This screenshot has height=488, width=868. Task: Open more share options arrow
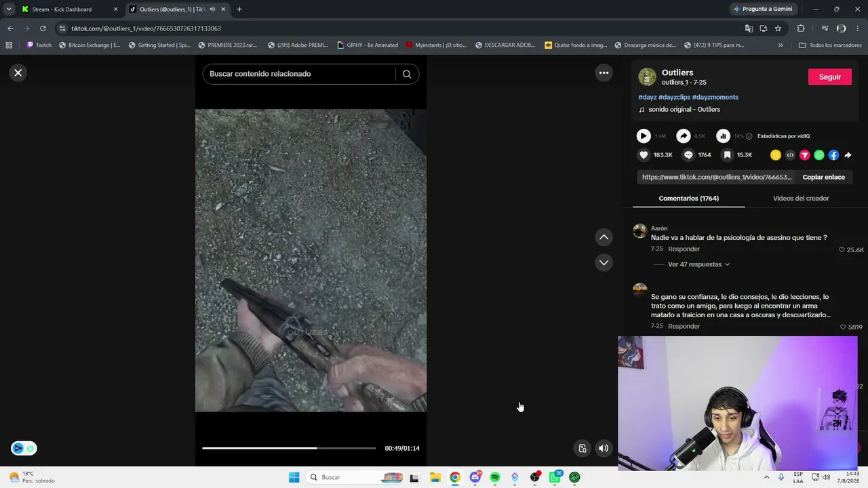pyautogui.click(x=848, y=155)
